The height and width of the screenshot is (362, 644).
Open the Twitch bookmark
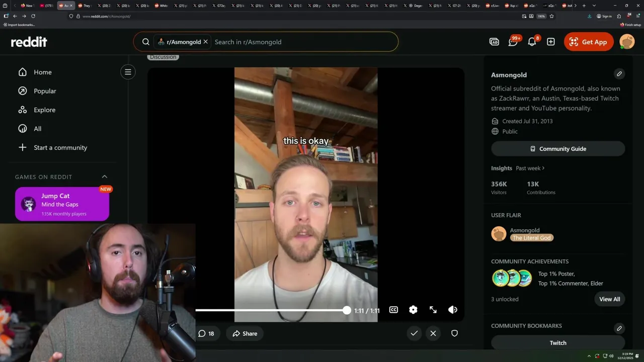[558, 343]
